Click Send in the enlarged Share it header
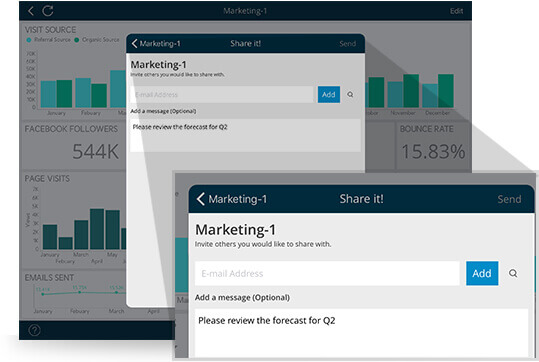 (x=509, y=199)
